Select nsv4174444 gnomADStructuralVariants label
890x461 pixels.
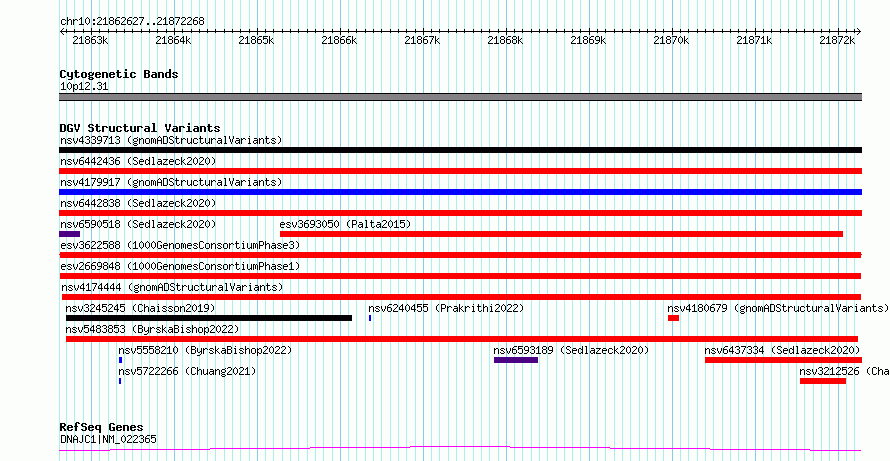171,287
